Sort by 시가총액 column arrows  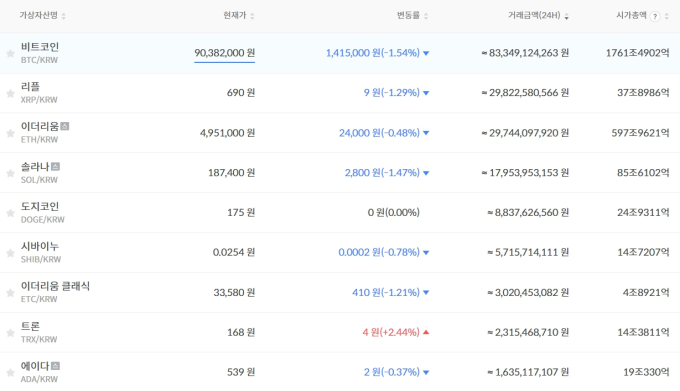[x=667, y=16]
